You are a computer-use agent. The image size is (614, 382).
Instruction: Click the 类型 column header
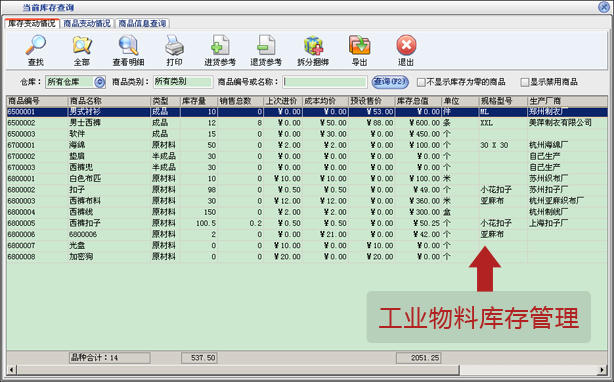165,101
